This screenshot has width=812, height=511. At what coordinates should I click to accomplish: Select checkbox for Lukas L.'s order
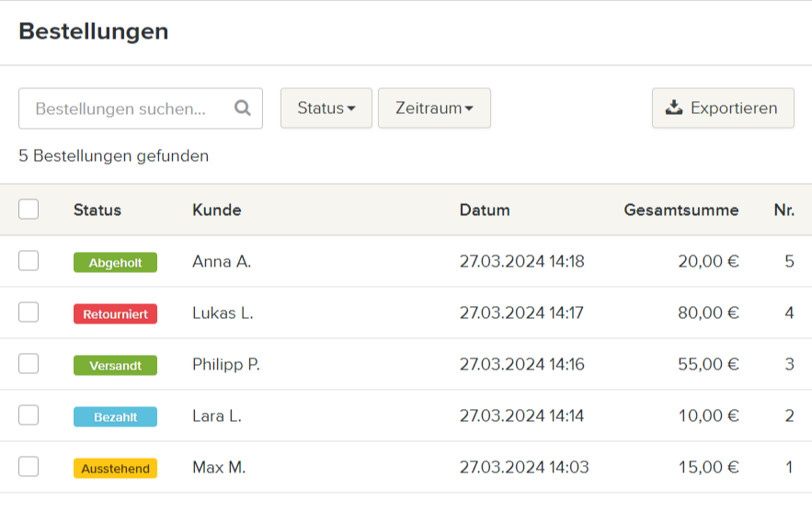[x=29, y=312]
